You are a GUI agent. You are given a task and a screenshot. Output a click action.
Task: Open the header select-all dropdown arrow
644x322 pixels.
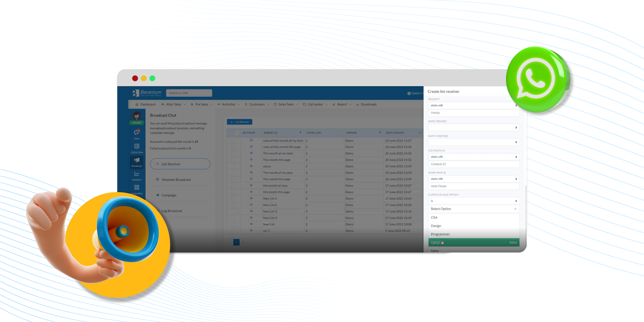coord(237,133)
